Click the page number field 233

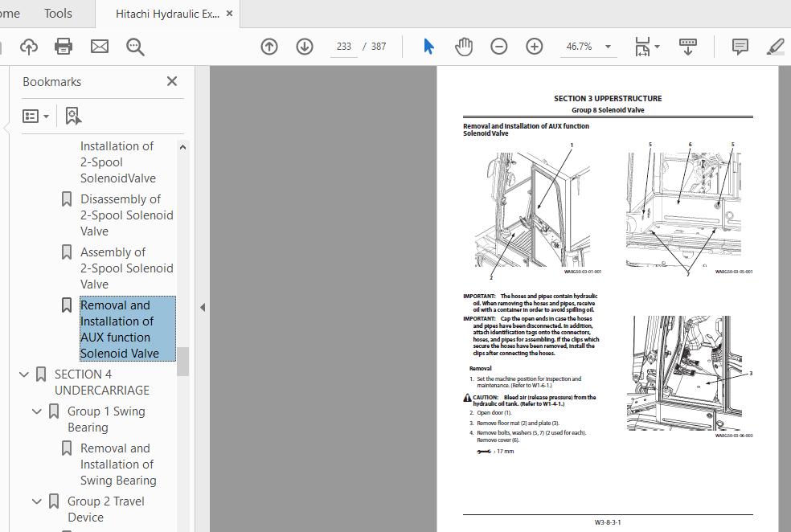pos(343,47)
